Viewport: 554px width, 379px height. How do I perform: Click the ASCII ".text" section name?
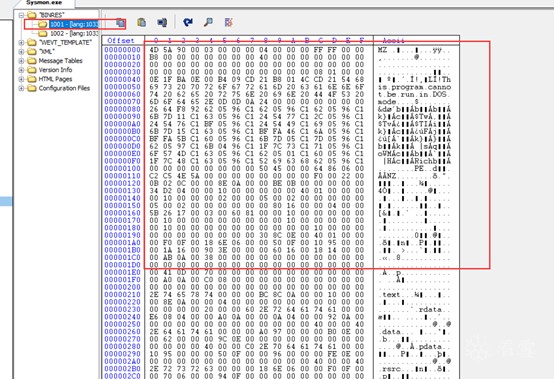[389, 295]
